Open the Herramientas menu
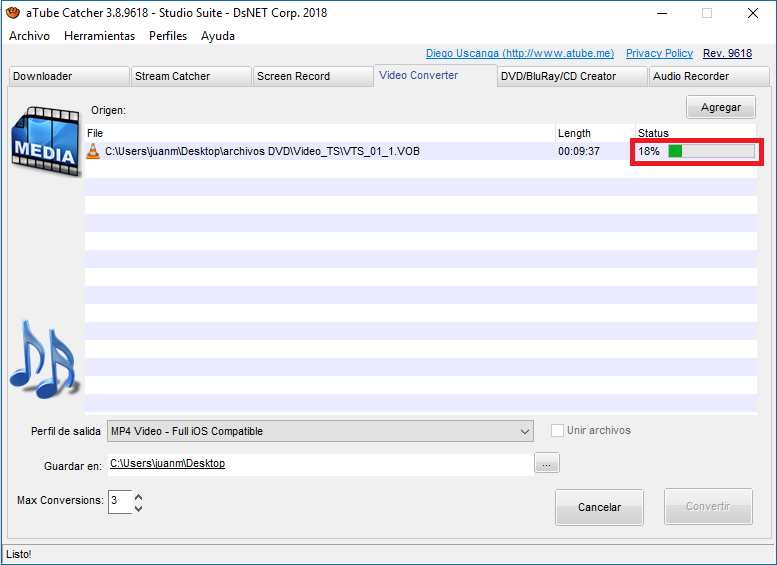This screenshot has height=565, width=777. (99, 36)
